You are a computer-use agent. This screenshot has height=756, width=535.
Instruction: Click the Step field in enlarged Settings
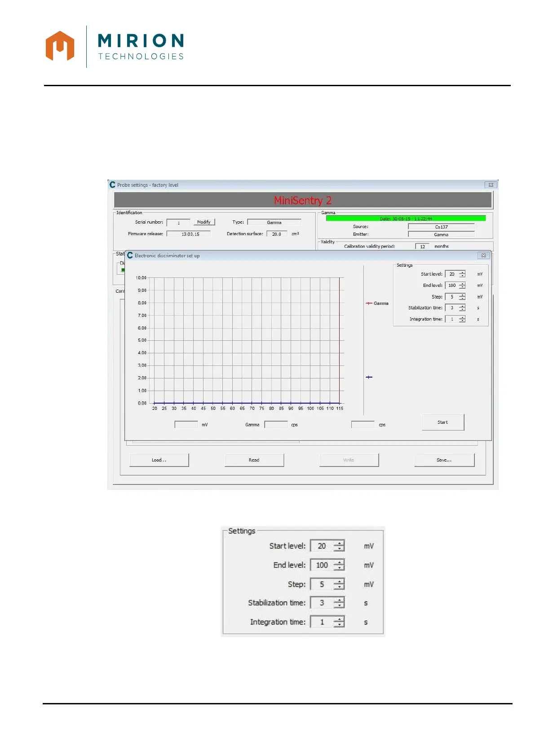click(322, 584)
